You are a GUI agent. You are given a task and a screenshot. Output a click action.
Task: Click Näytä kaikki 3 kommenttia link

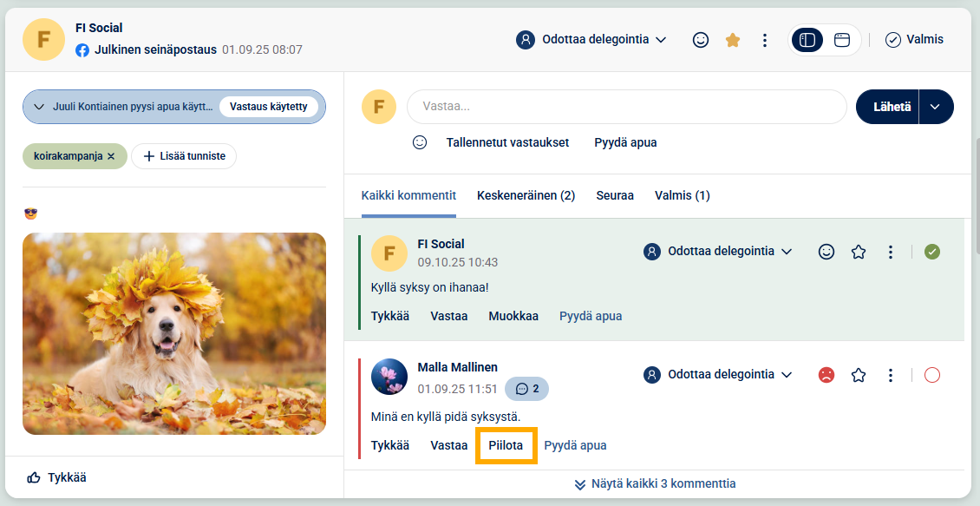pyautogui.click(x=655, y=484)
